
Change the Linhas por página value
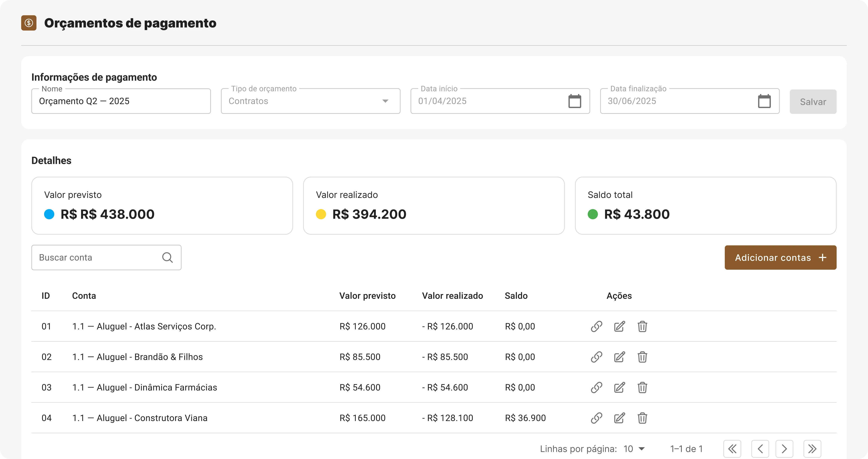(x=634, y=449)
